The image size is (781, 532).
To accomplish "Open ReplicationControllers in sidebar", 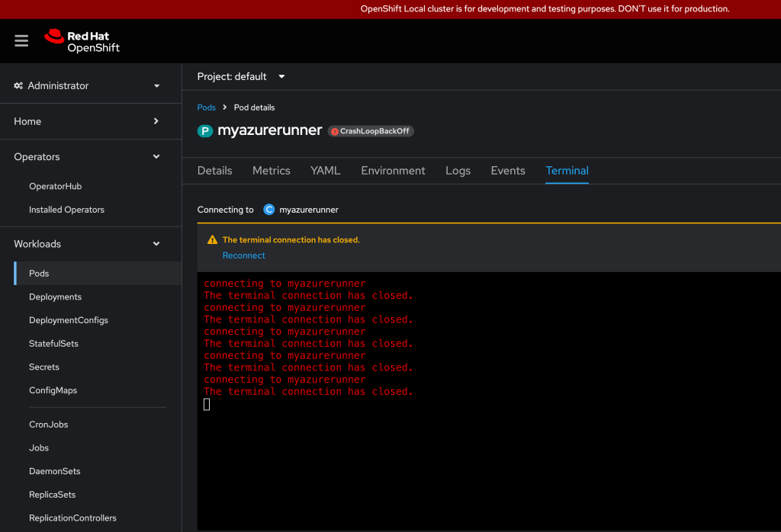I will coord(72,518).
